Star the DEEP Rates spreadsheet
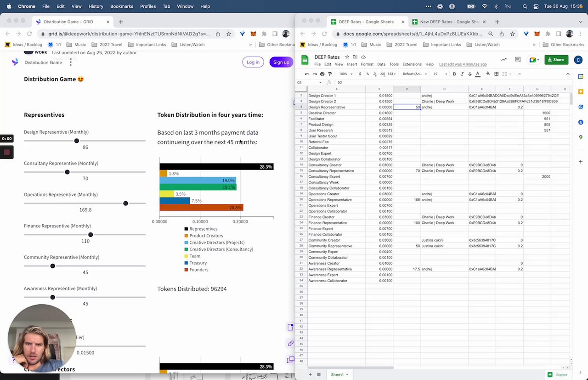This screenshot has width=588, height=380. click(347, 57)
